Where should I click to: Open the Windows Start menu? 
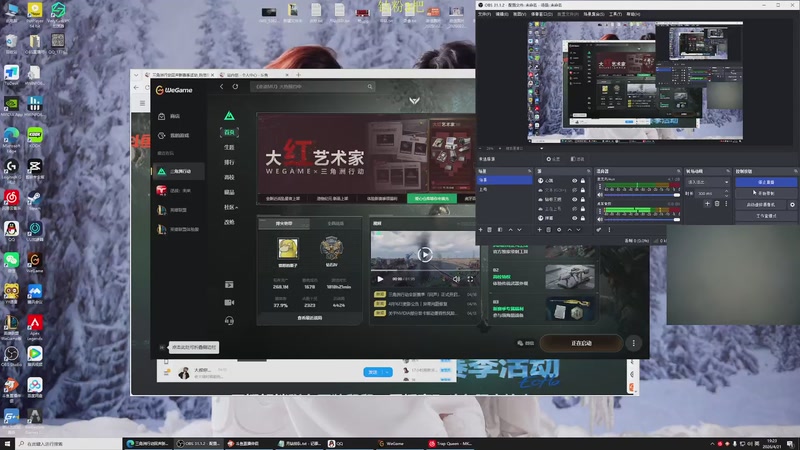[x=7, y=443]
